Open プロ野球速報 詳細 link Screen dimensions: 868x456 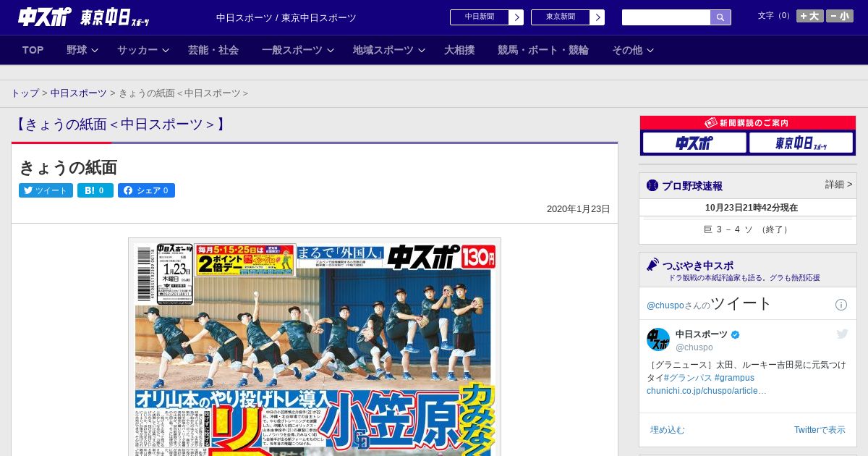tap(838, 185)
